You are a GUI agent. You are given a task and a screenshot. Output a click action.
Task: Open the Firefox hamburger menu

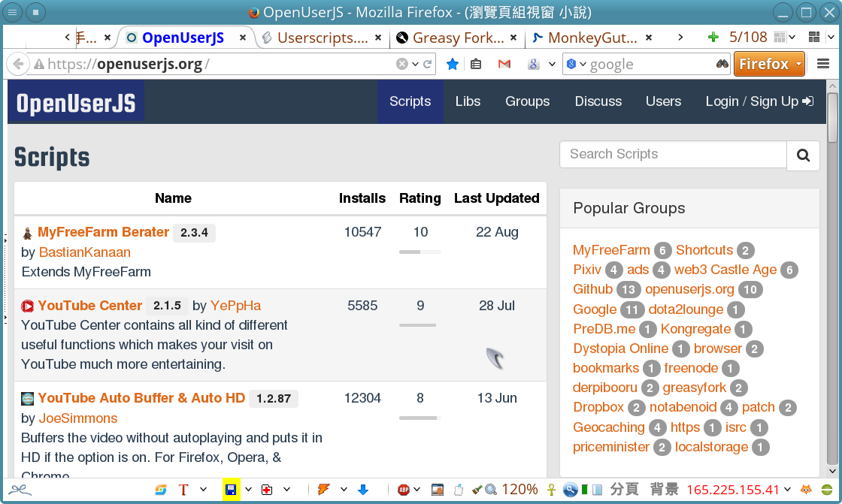[x=823, y=64]
